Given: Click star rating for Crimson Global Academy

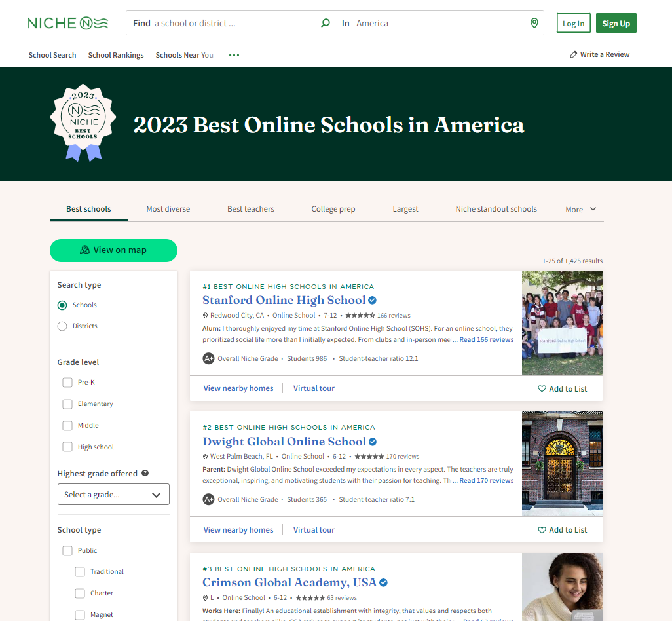Looking at the screenshot, I should point(310,598).
